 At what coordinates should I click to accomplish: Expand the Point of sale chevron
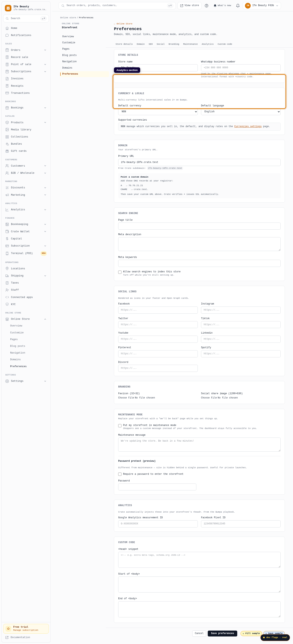45,64
